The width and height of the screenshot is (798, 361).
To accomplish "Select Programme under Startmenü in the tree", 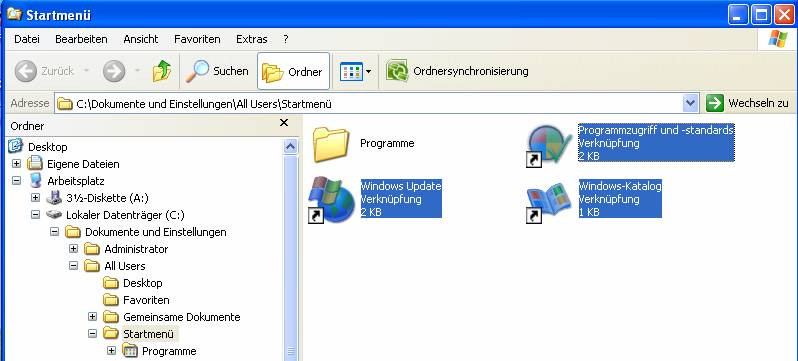I will pyautogui.click(x=169, y=351).
